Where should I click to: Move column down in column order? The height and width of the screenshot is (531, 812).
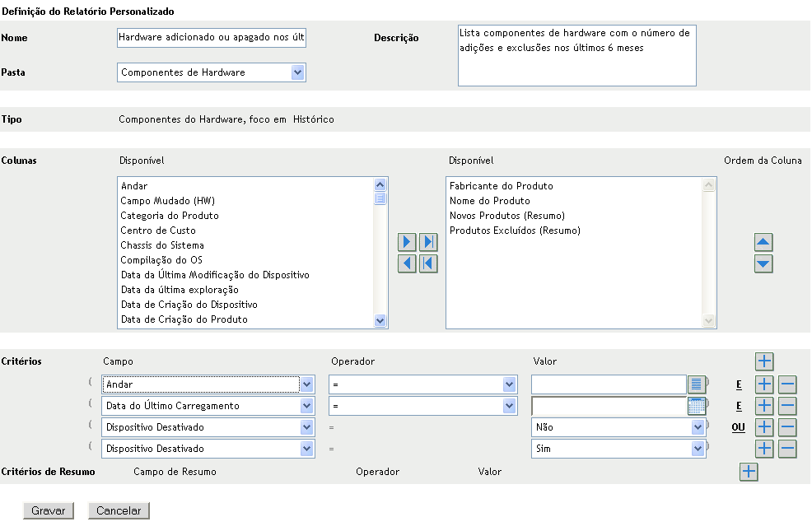coord(763,264)
